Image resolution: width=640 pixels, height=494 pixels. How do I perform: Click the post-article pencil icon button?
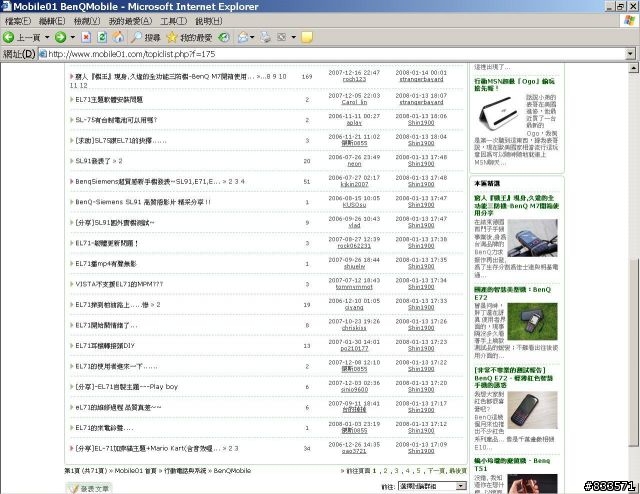(x=88, y=488)
